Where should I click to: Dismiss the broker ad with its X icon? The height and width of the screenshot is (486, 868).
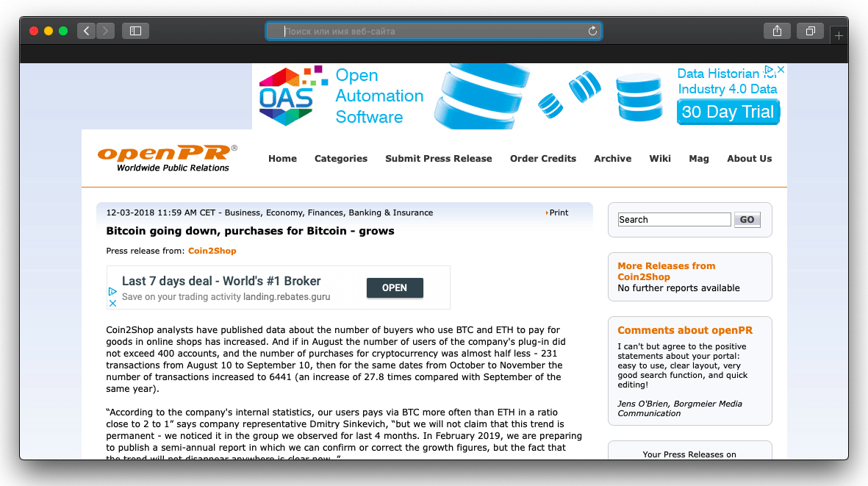coord(112,304)
